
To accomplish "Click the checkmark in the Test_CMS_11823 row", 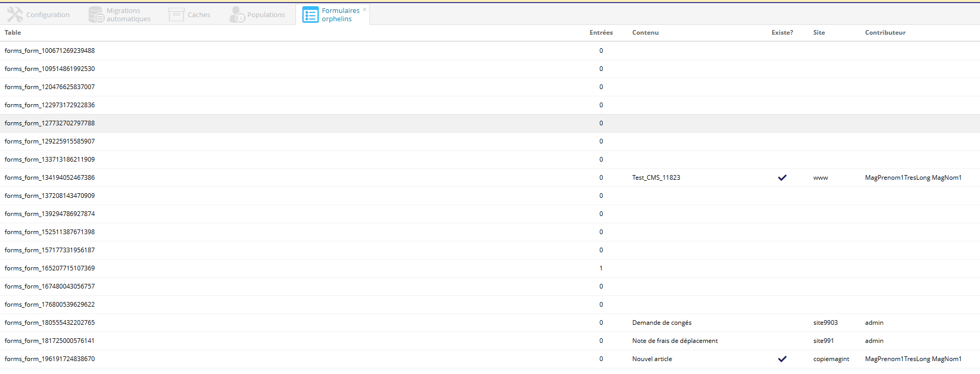I will point(782,178).
